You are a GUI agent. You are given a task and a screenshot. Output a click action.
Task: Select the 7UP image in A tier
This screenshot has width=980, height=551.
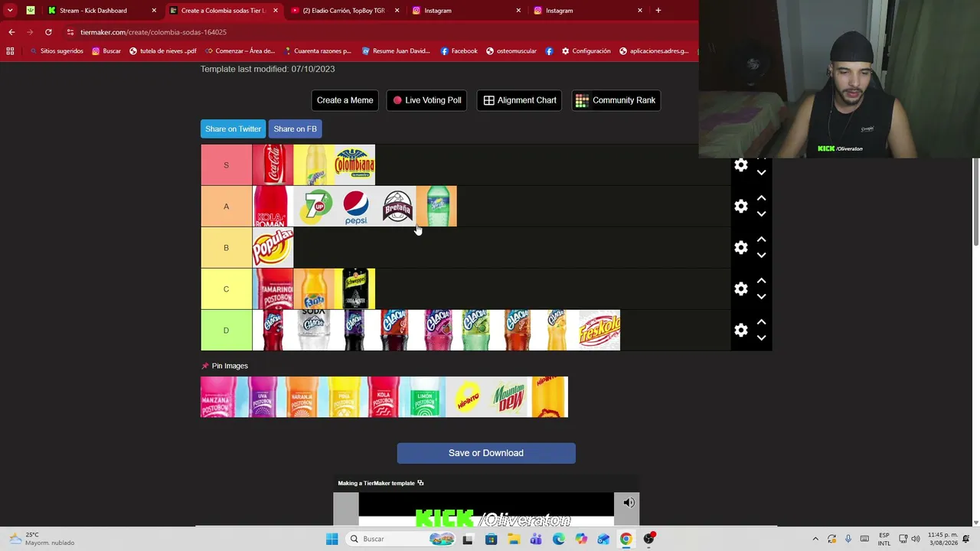coord(314,207)
